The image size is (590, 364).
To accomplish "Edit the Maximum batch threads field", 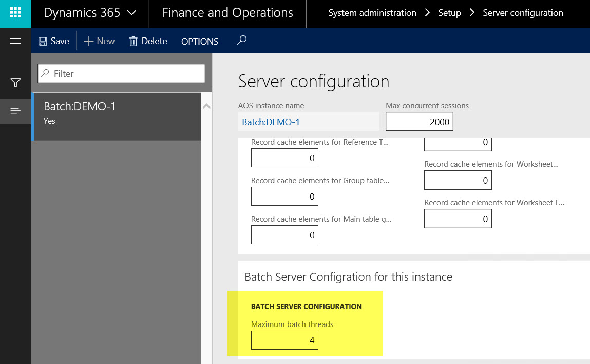I will [284, 340].
